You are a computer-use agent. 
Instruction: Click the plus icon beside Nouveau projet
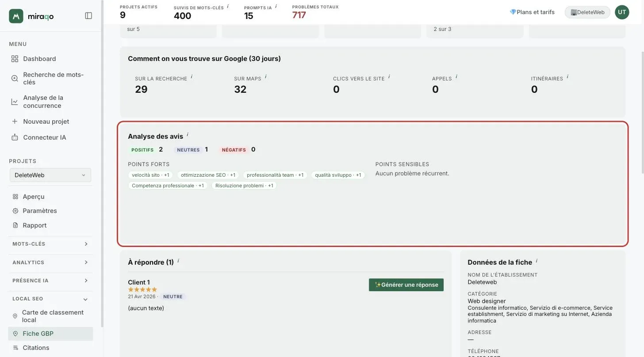click(15, 122)
